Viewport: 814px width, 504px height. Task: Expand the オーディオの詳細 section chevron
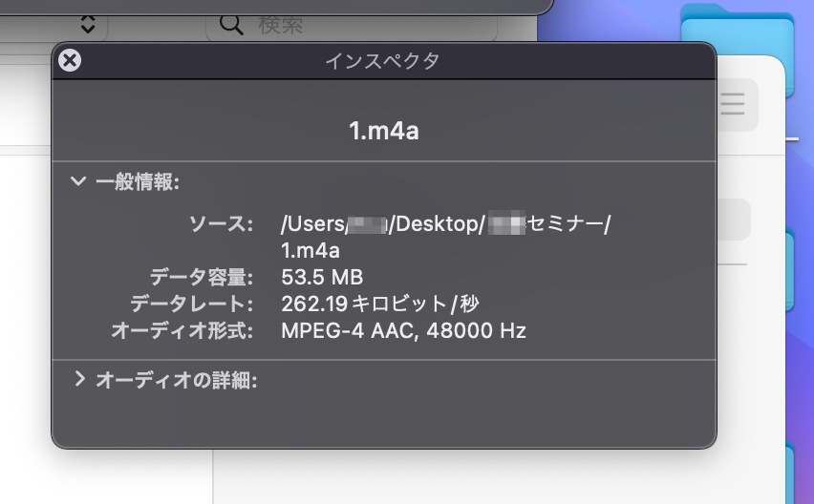point(79,379)
